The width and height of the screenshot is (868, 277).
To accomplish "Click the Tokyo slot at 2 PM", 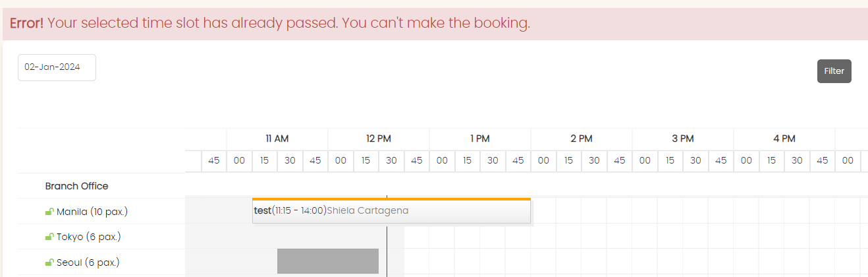I will click(543, 236).
